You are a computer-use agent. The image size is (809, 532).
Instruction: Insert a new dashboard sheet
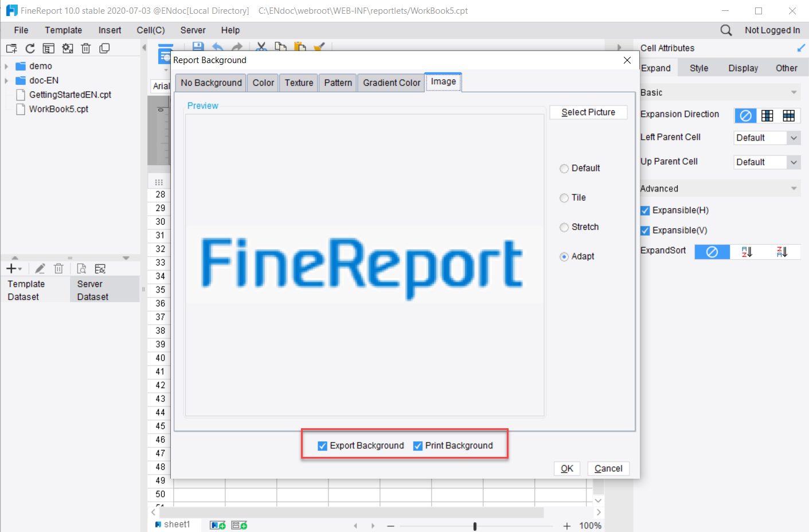tap(239, 525)
